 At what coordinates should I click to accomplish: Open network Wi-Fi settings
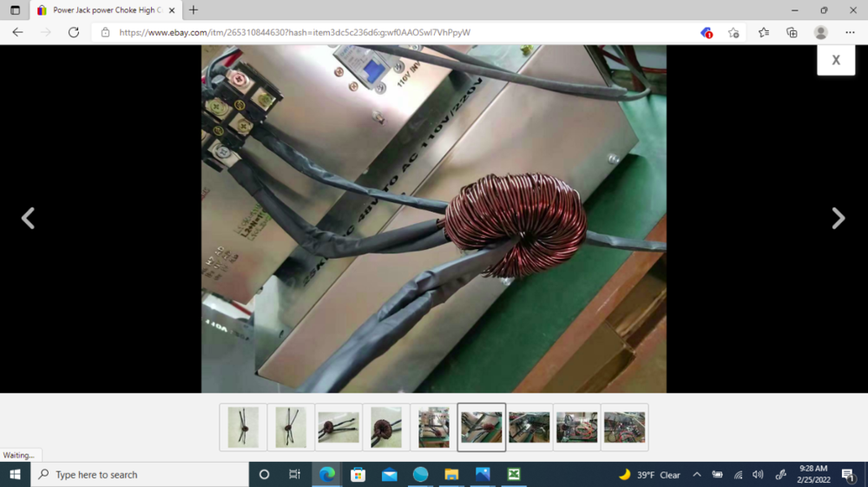738,474
